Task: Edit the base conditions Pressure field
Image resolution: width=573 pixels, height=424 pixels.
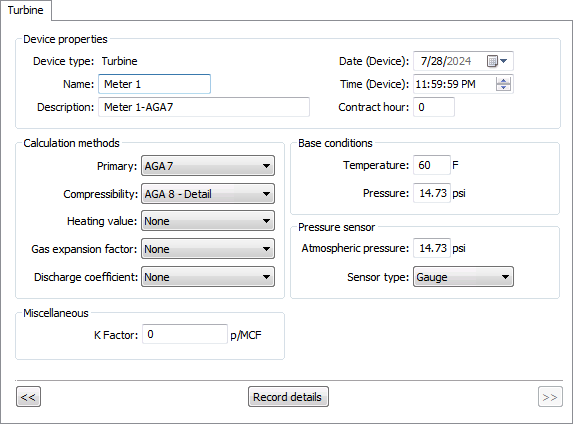Action: tap(432, 193)
